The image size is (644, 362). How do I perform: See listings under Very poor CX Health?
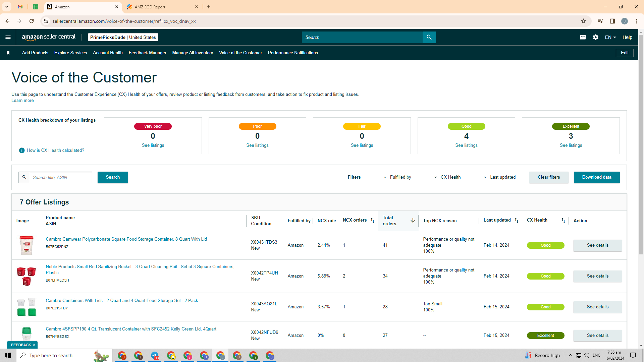coord(153,145)
